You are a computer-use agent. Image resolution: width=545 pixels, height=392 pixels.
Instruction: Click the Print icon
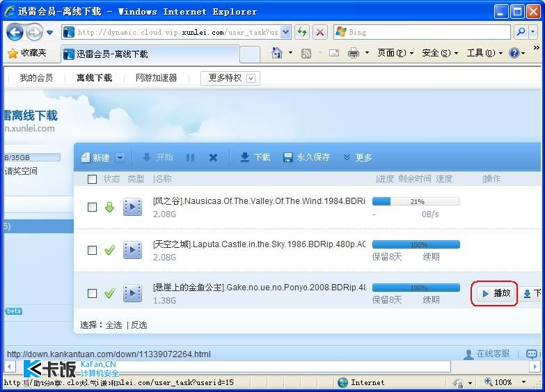click(354, 53)
